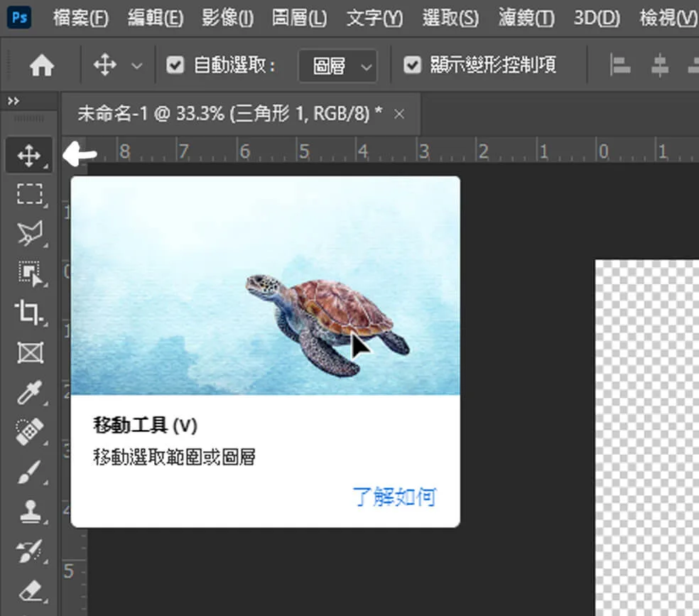Click the 移動工具 (V) tooltip title
699x616 pixels.
coord(145,425)
